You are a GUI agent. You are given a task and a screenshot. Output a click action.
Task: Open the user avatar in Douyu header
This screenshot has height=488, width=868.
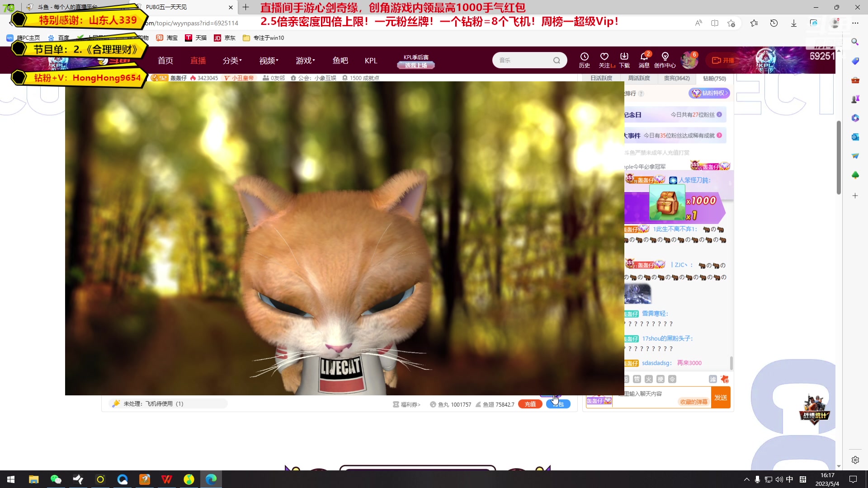pyautogui.click(x=689, y=60)
